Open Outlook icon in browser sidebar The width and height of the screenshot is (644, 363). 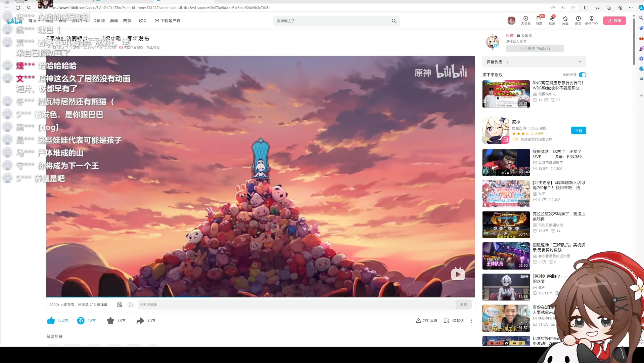pos(641,69)
